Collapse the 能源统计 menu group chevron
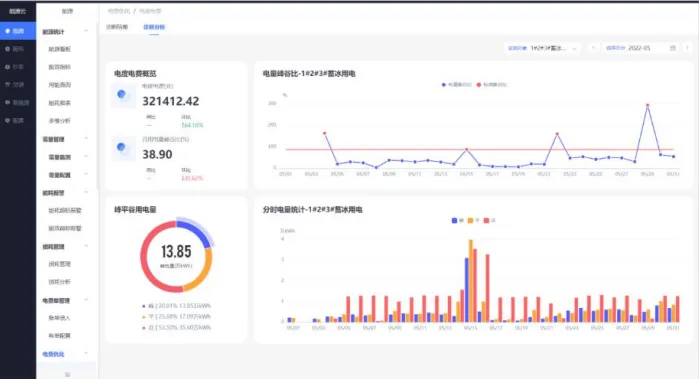Viewport: 699px width, 379px height. click(x=86, y=31)
